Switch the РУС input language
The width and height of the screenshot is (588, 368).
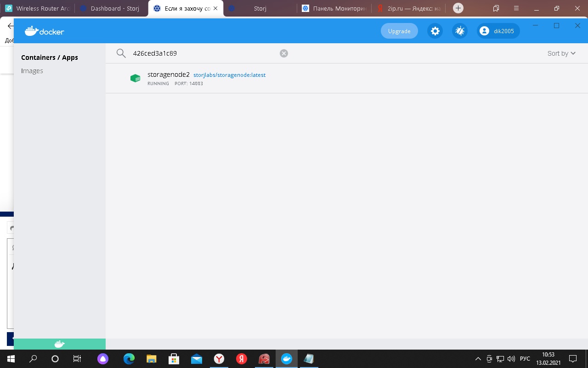pos(525,359)
